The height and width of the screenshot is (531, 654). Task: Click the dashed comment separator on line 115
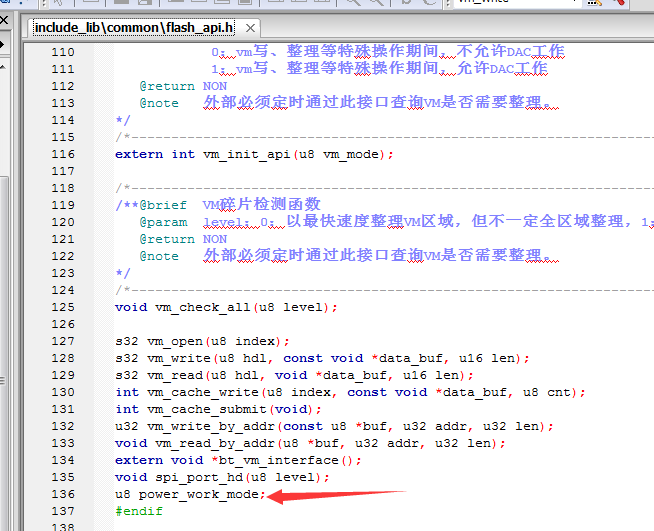384,137
